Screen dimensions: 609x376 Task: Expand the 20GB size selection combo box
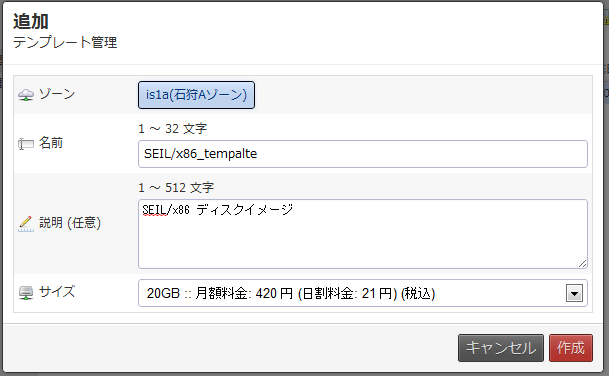[x=362, y=293]
